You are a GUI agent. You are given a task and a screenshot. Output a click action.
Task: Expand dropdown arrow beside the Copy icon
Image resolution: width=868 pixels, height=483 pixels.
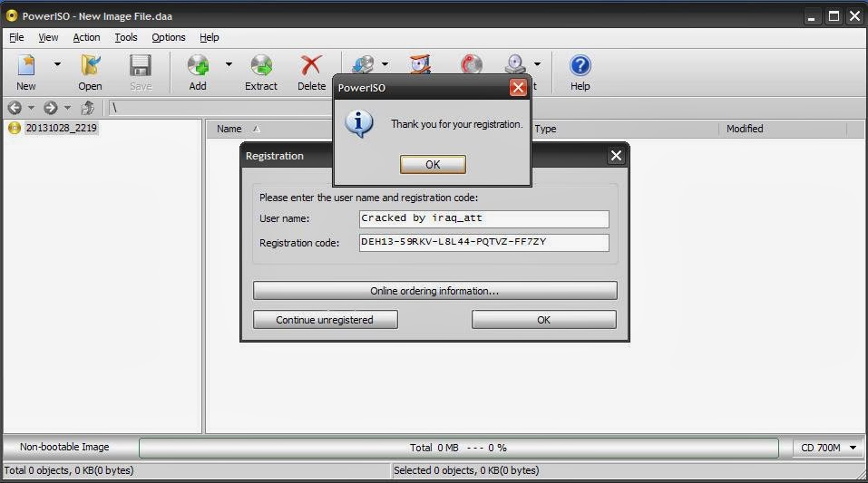[385, 64]
